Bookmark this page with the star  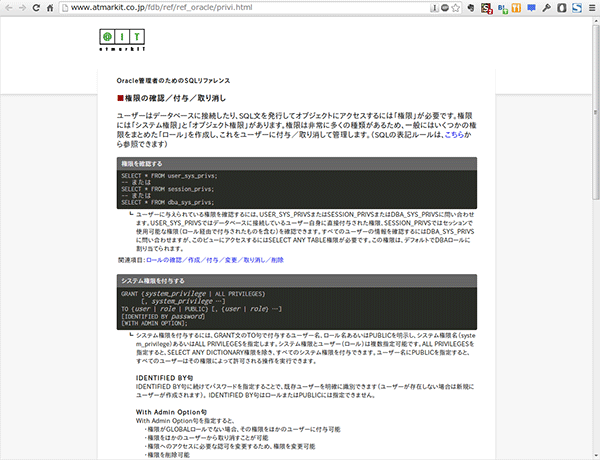point(455,8)
